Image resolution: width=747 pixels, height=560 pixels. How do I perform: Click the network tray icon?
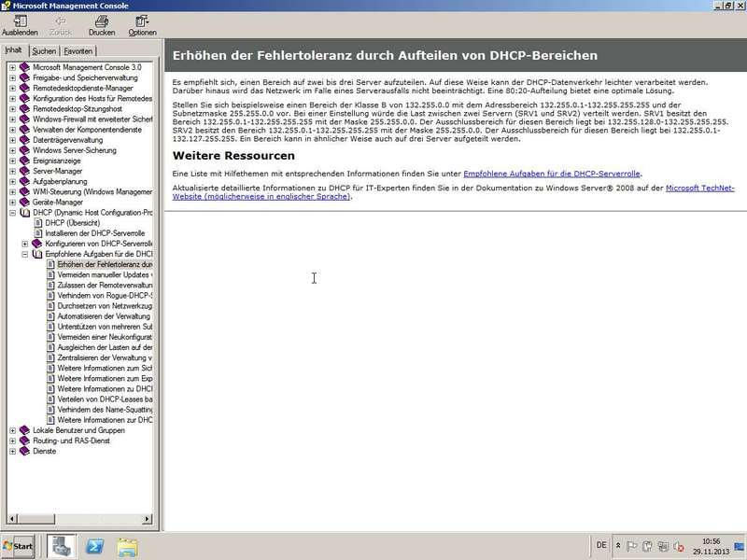point(663,546)
